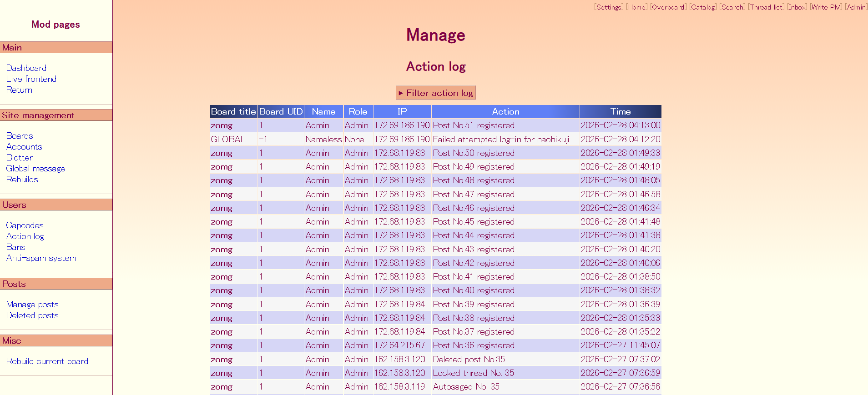The image size is (868, 395).
Task: Click Rebuild current board
Action: [x=47, y=361]
